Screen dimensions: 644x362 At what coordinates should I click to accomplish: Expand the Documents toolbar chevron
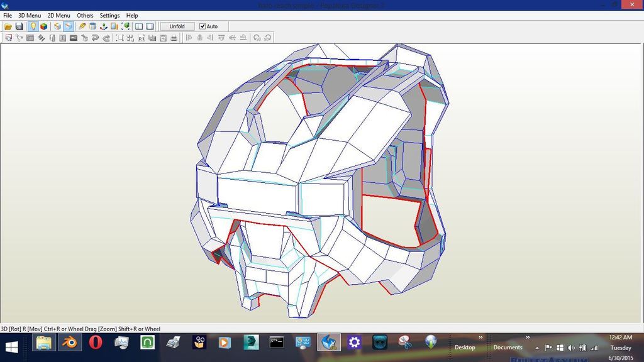tap(528, 337)
